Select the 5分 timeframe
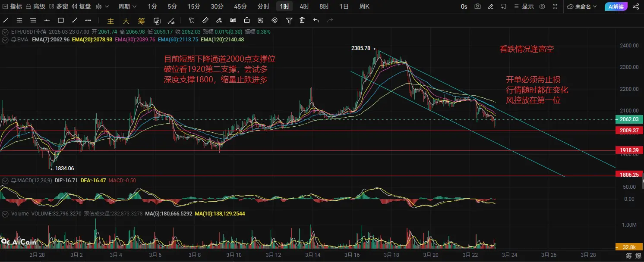The width and height of the screenshot is (644, 262). coord(172,6)
